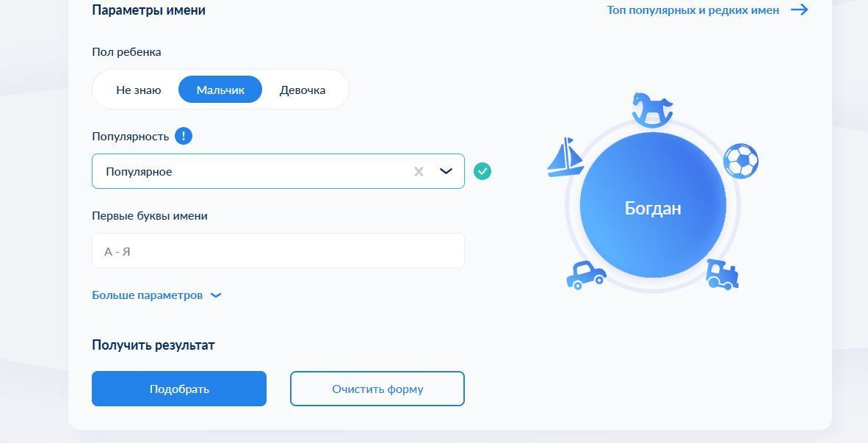Screen dimensions: 868x443
Task: Click the green validation checkmark icon
Action: [482, 172]
